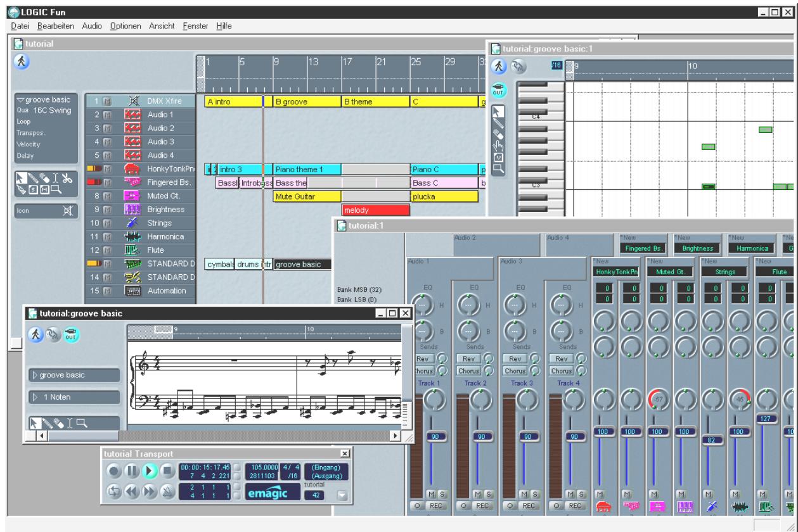The width and height of the screenshot is (798, 532).
Task: Click the DMX Xfire track icon
Action: tap(134, 101)
